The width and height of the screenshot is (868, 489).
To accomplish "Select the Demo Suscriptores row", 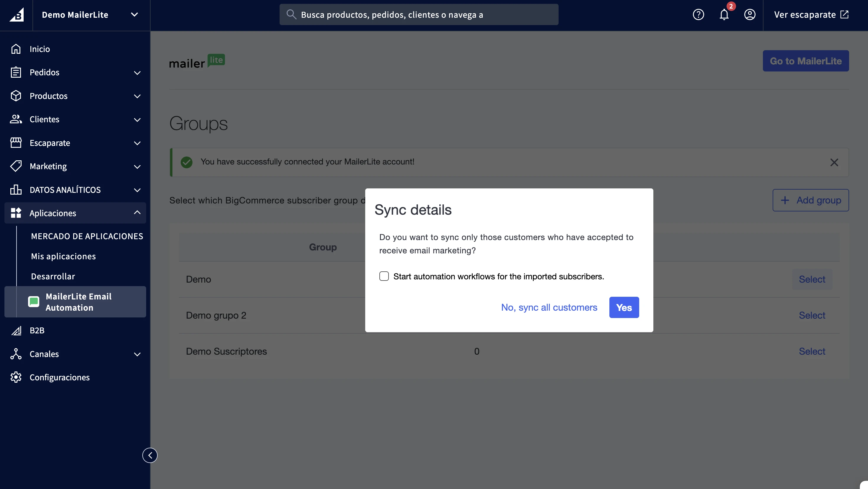I will [812, 351].
